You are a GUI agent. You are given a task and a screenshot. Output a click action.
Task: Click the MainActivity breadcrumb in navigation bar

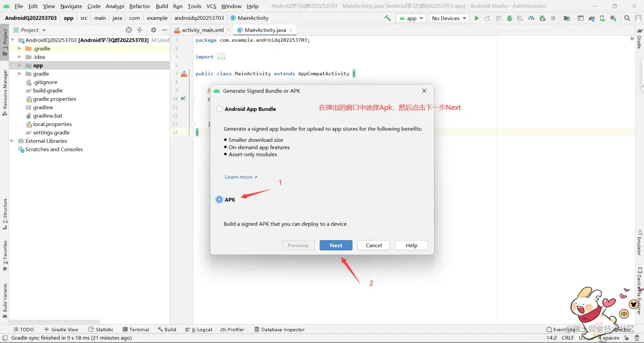pyautogui.click(x=250, y=18)
